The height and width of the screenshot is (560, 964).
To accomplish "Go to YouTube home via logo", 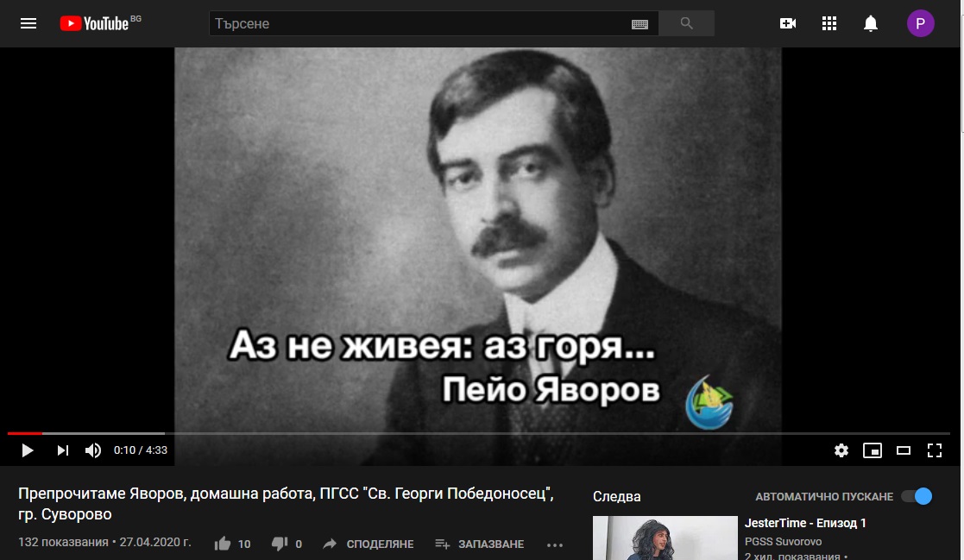I will (x=95, y=23).
